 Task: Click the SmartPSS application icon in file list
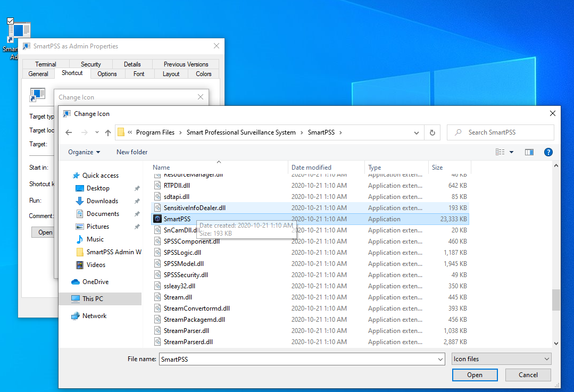[x=157, y=219]
